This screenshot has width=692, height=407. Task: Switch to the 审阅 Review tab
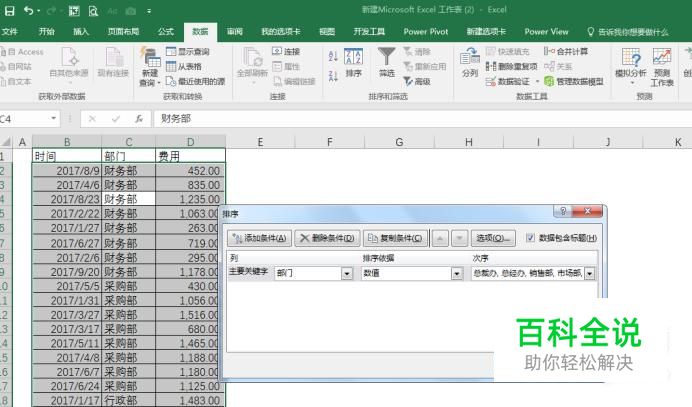pyautogui.click(x=235, y=32)
